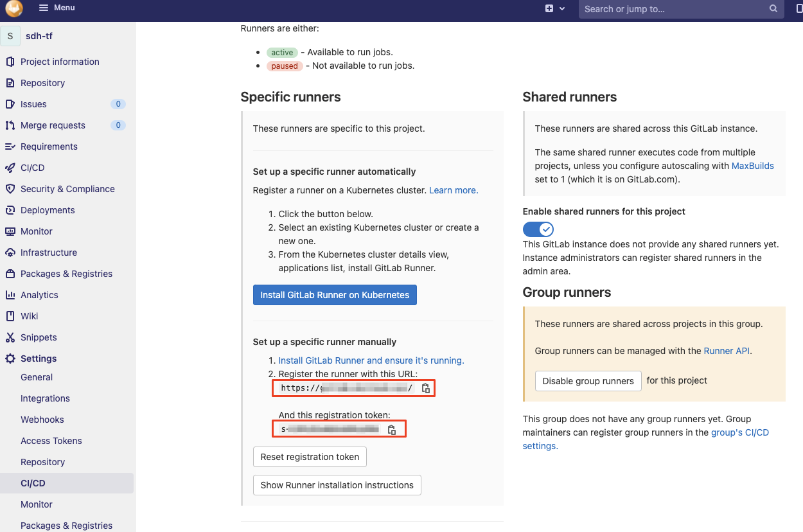Click the active status badge
Screen dimensions: 803x532
(x=282, y=53)
